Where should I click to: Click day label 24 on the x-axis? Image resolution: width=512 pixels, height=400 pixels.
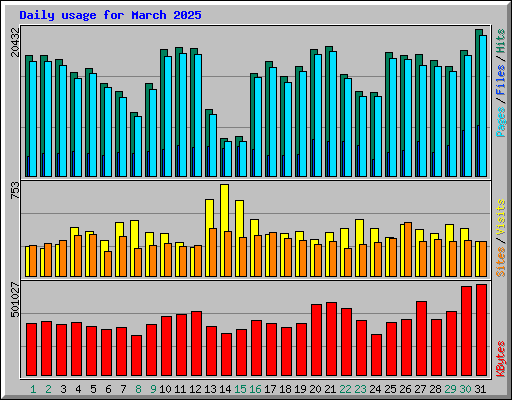(375, 389)
